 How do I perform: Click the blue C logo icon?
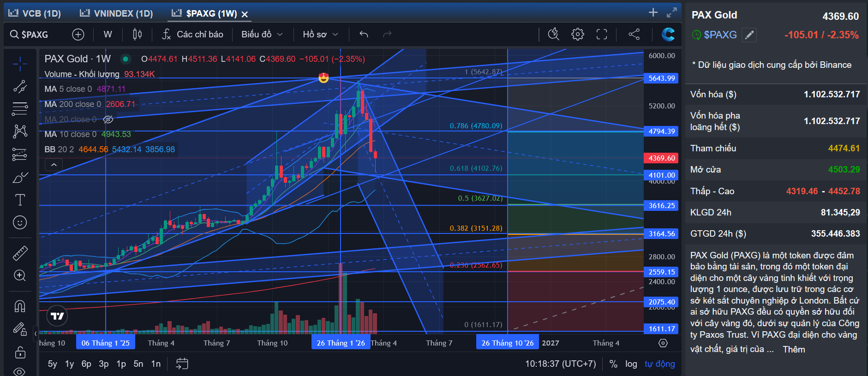click(x=668, y=34)
